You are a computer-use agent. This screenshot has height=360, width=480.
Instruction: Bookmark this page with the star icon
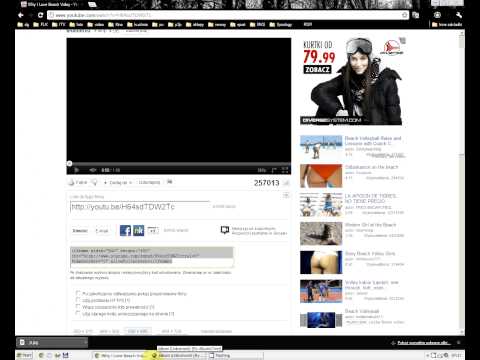click(404, 15)
